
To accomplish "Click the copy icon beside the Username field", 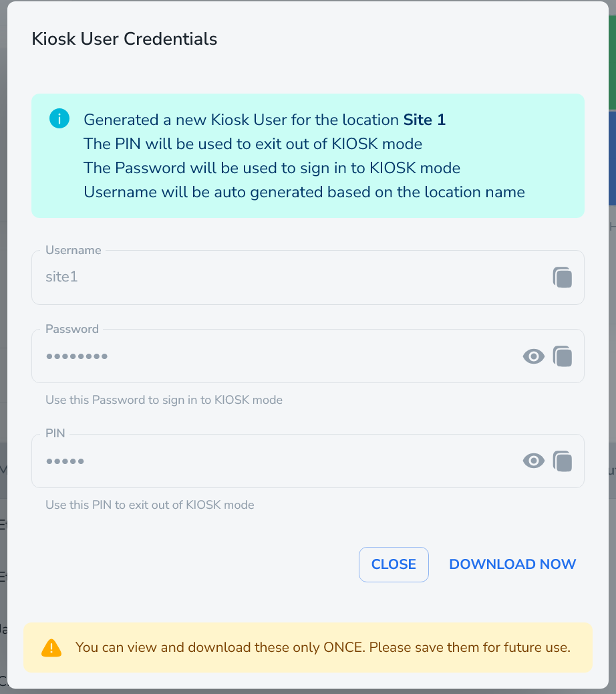I will [x=563, y=277].
